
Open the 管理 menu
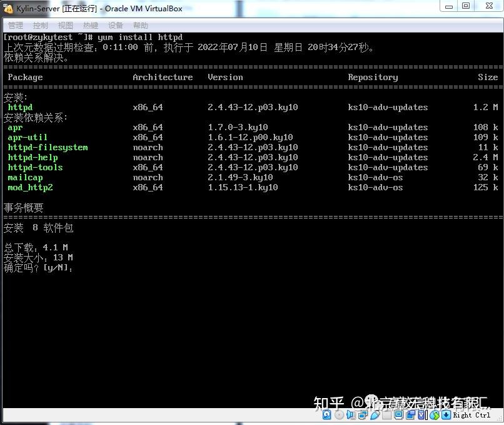click(15, 25)
